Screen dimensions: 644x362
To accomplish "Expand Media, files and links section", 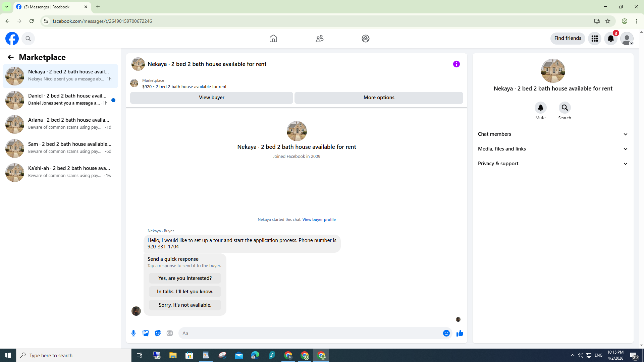I will pos(553,149).
